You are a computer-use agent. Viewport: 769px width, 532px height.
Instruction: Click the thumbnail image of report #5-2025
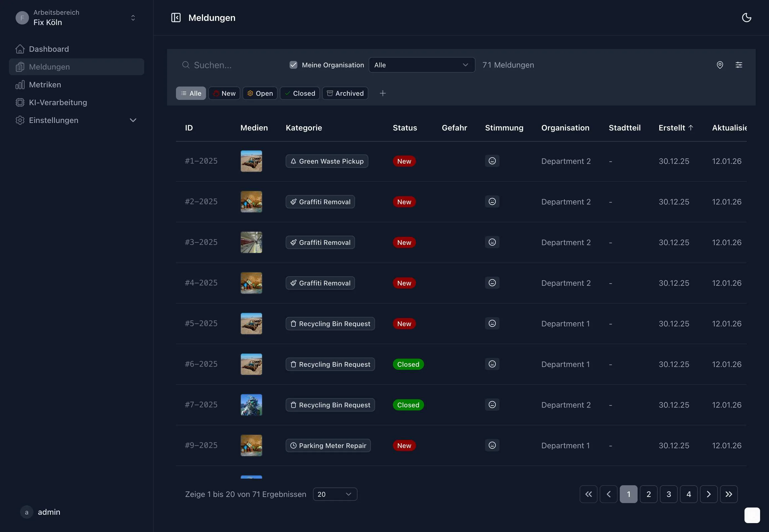coord(251,323)
